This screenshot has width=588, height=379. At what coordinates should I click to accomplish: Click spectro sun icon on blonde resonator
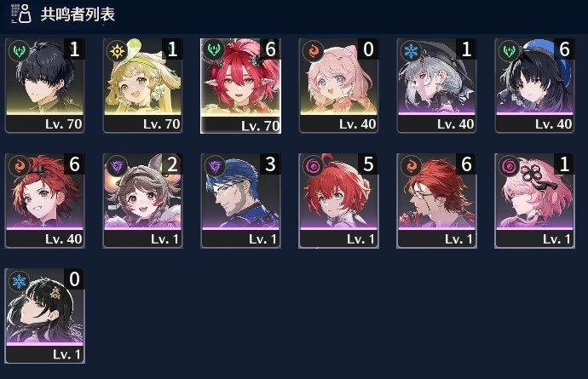click(x=117, y=50)
